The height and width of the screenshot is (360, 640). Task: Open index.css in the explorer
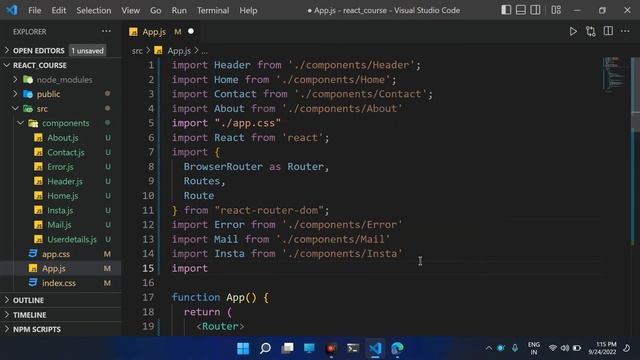click(61, 283)
